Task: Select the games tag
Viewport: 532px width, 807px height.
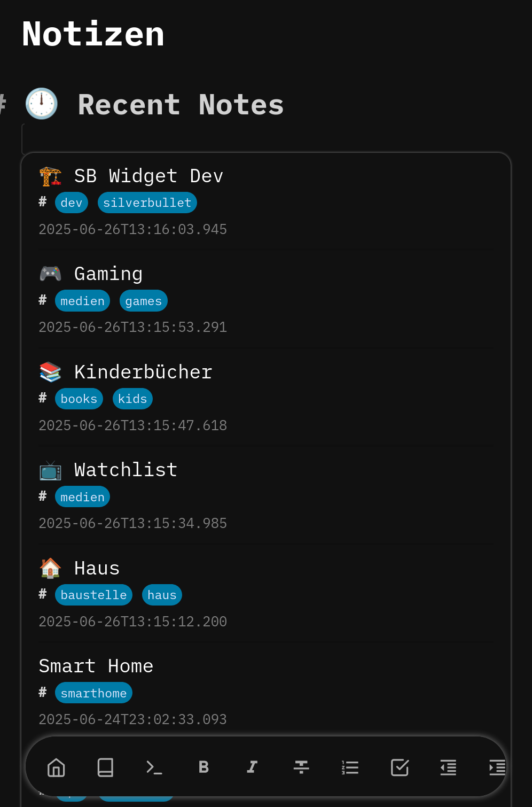Action: [x=144, y=301]
